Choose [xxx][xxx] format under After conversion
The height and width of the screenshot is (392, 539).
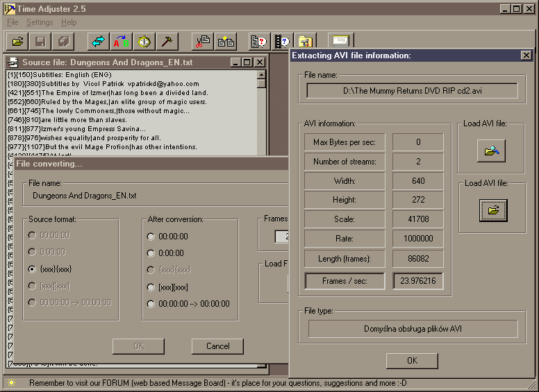tap(151, 287)
